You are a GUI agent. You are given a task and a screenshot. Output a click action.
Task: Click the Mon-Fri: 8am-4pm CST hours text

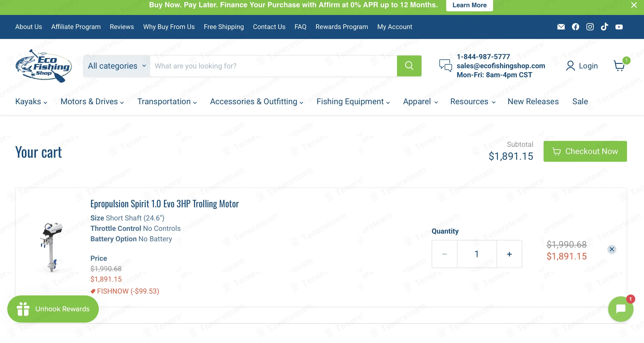pos(494,75)
